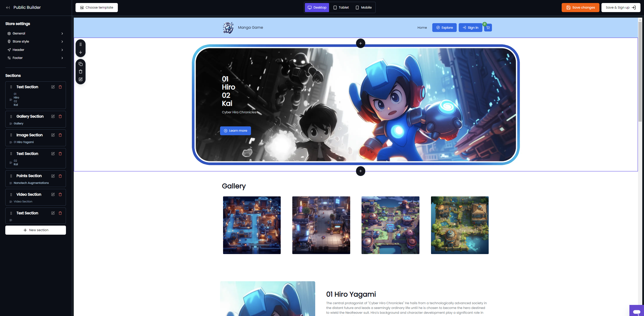
Task: Open the shopping cart icon in store header
Action: (488, 28)
